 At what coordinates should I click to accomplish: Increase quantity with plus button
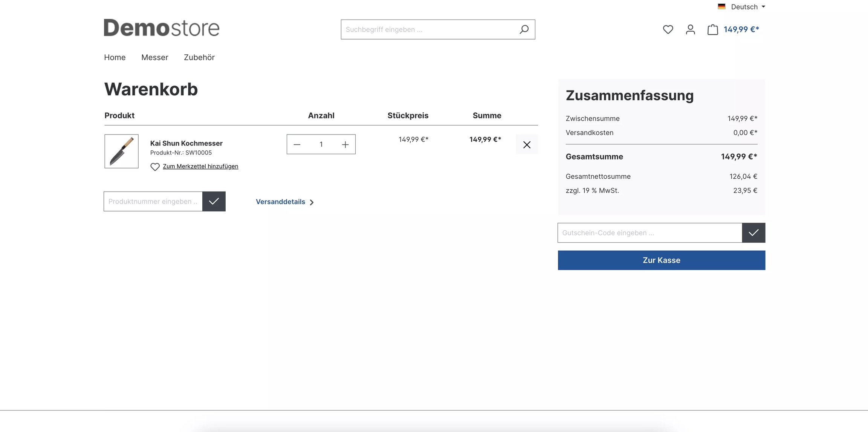tap(345, 144)
